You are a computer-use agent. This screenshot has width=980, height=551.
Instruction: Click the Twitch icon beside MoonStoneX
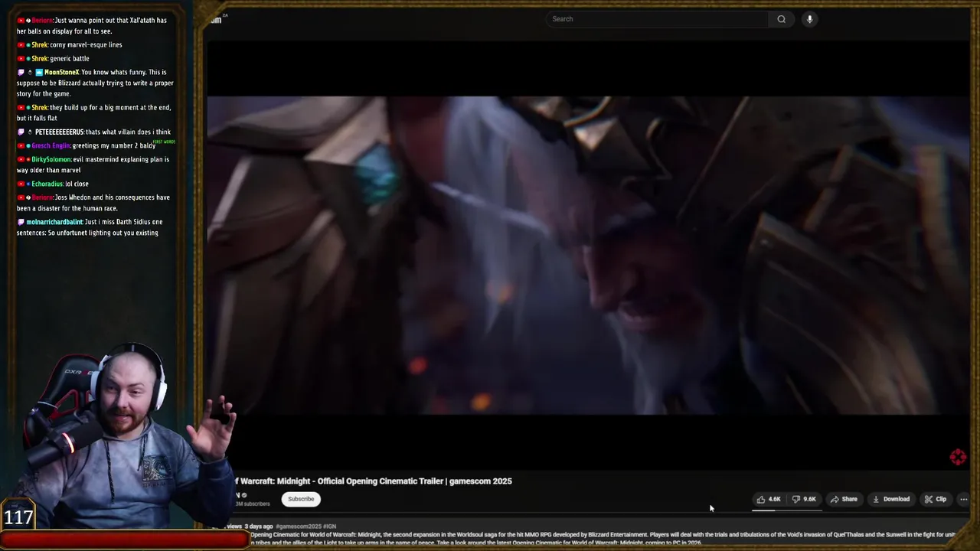point(21,73)
